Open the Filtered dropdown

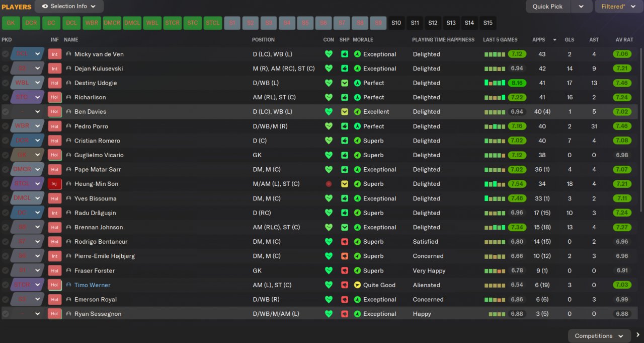pyautogui.click(x=619, y=7)
